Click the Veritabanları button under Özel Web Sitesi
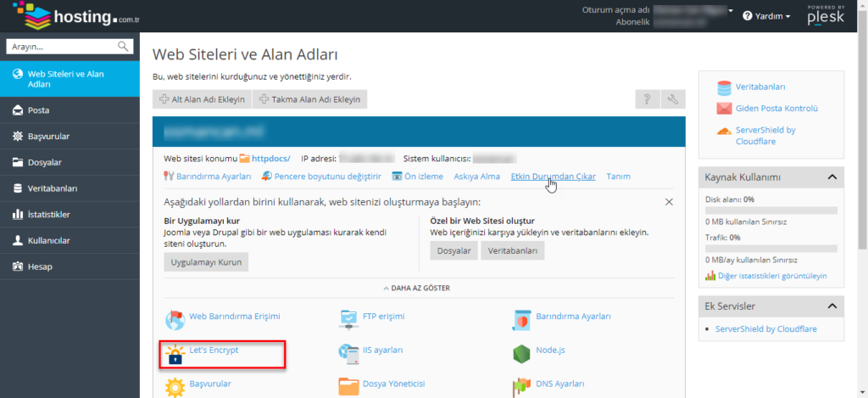This screenshot has width=868, height=398. click(513, 250)
